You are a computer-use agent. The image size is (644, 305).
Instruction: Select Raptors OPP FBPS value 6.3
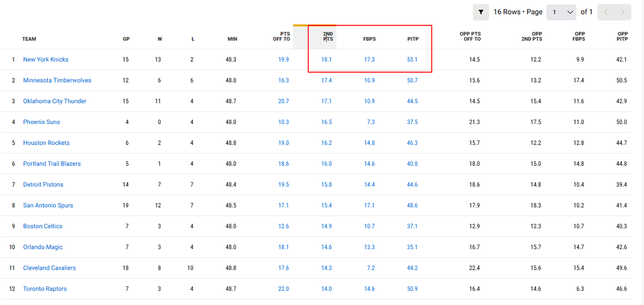point(580,289)
